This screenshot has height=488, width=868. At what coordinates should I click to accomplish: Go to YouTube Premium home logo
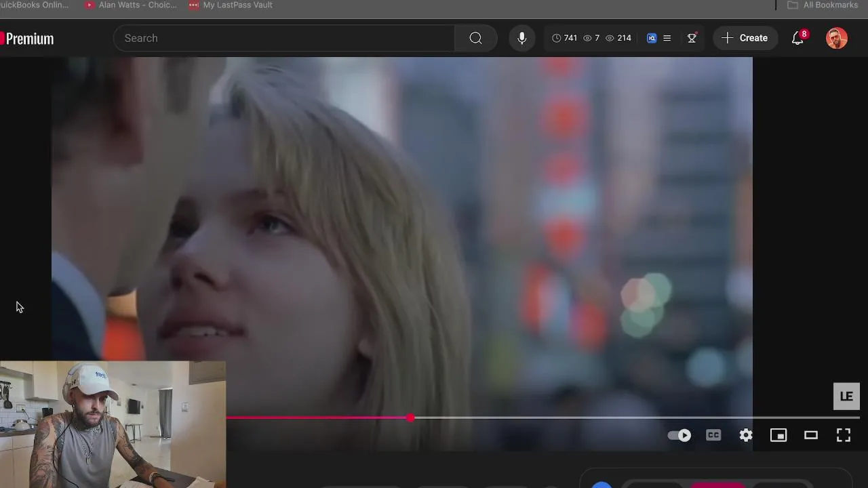click(27, 39)
